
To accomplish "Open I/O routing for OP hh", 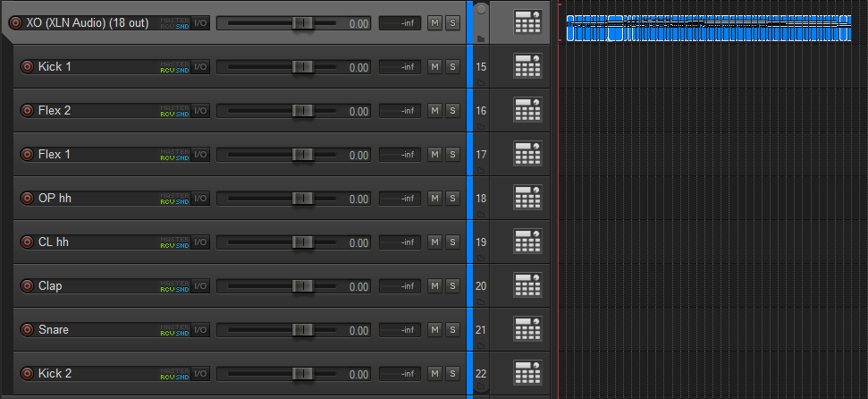I will 200,199.
